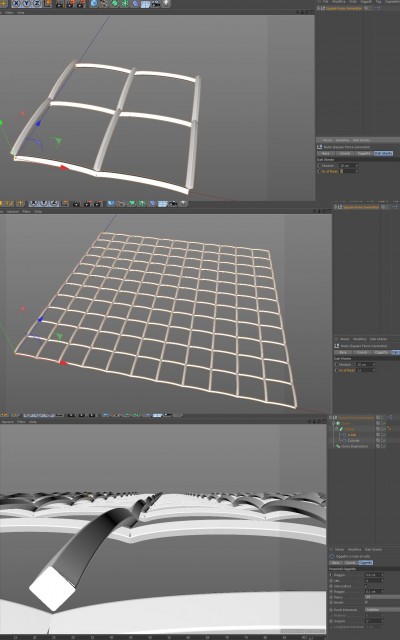Click coordinate system icon in top toolbar
Screen dimensions: 400x640
click(47, 3)
